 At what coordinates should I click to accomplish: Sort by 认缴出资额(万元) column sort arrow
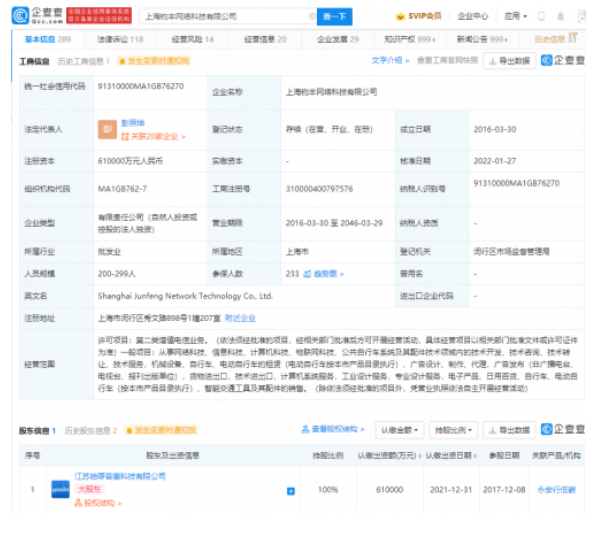[x=420, y=456]
